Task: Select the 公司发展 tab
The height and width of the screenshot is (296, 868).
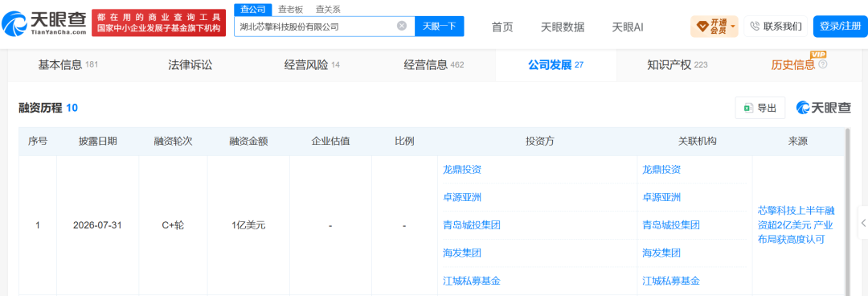Action: 556,65
